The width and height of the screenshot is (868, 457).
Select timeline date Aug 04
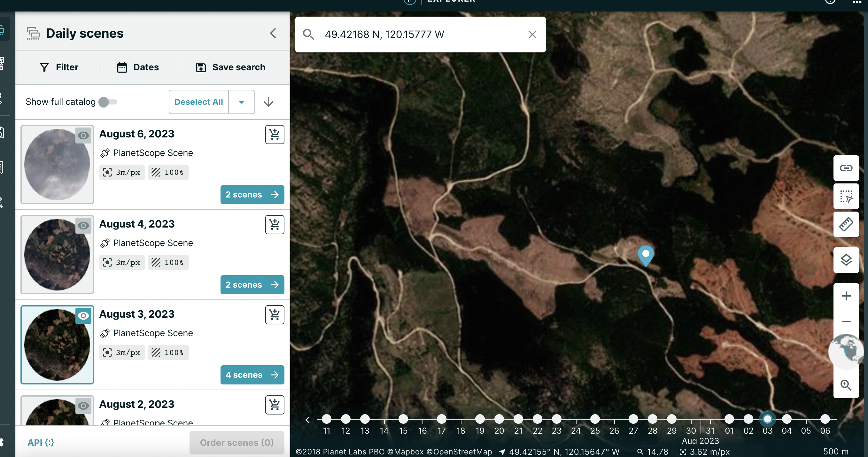(787, 419)
